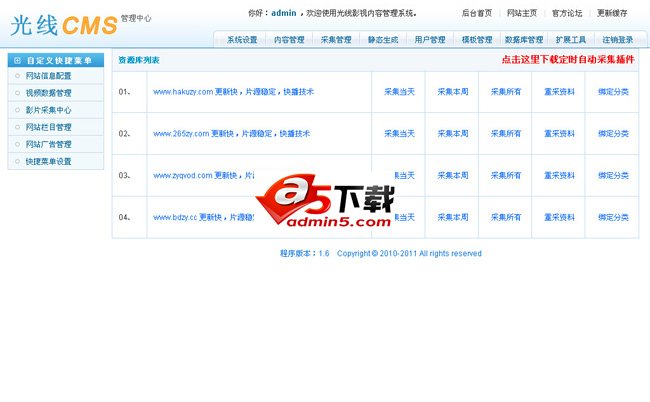
Task: Open 影片采集中心 in sidebar
Action: (49, 110)
